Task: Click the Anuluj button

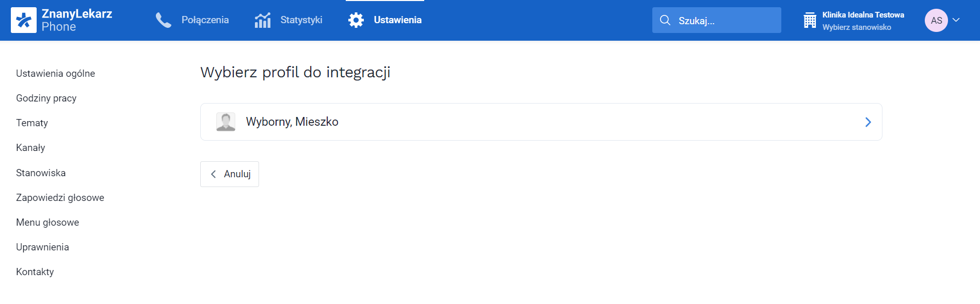Action: (229, 174)
